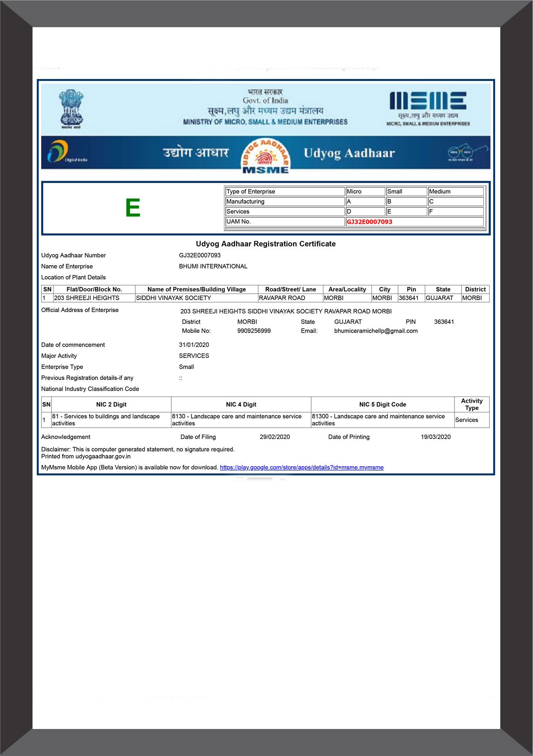Viewport: 533px width, 756px height.
Task: Click the 'RAVAPAR ROAD' table cell
Action: point(290,298)
